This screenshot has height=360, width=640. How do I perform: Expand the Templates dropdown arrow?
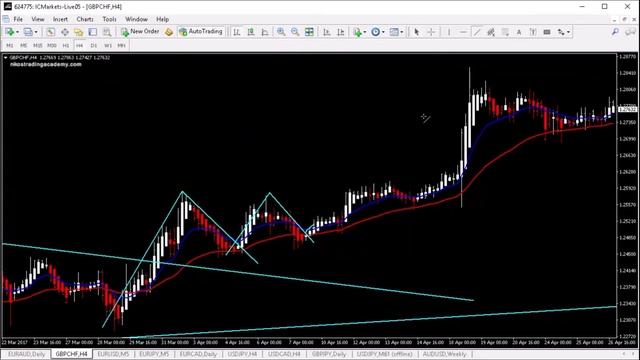click(x=402, y=32)
